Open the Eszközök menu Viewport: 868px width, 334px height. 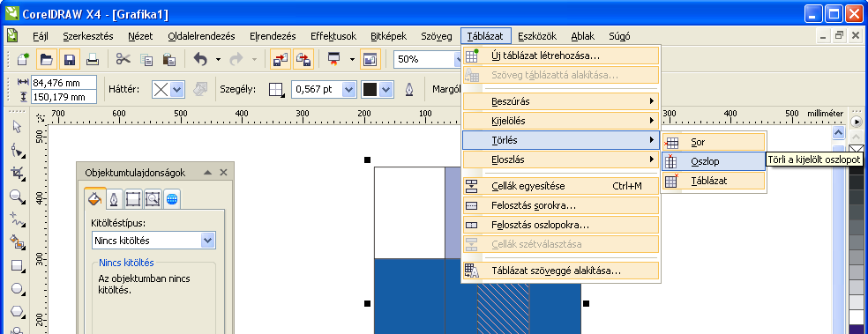click(537, 36)
